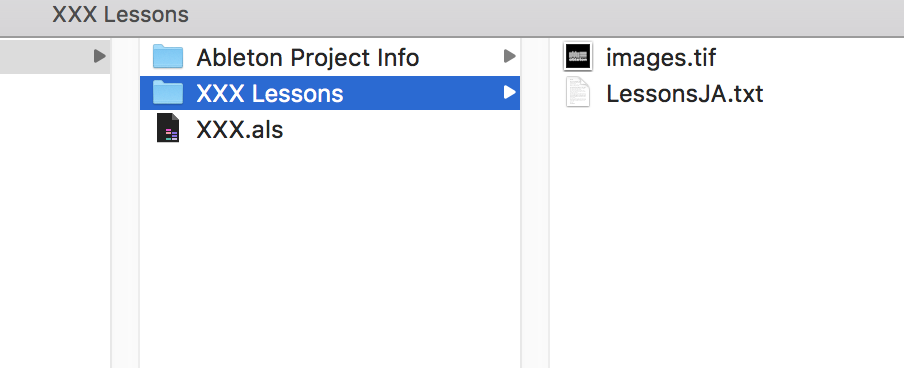Select the LessonsJA.txt file name

point(684,93)
